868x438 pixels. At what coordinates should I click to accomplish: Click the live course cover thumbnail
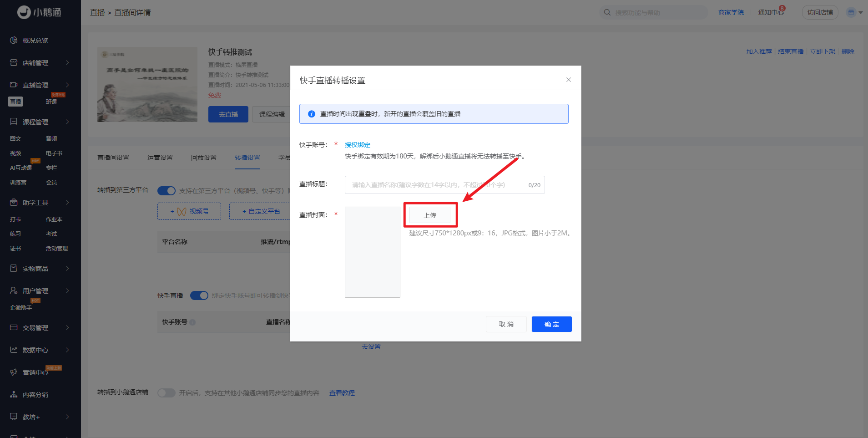tap(147, 84)
